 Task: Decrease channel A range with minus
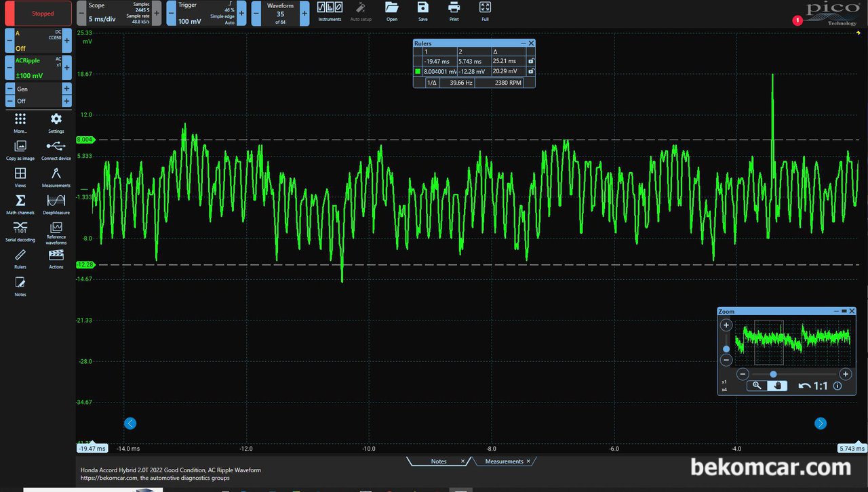tap(9, 41)
